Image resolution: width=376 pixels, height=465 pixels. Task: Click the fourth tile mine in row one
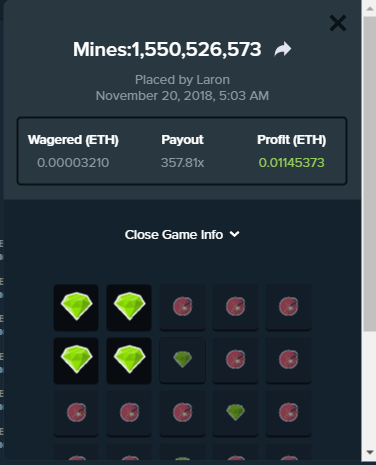click(x=235, y=307)
